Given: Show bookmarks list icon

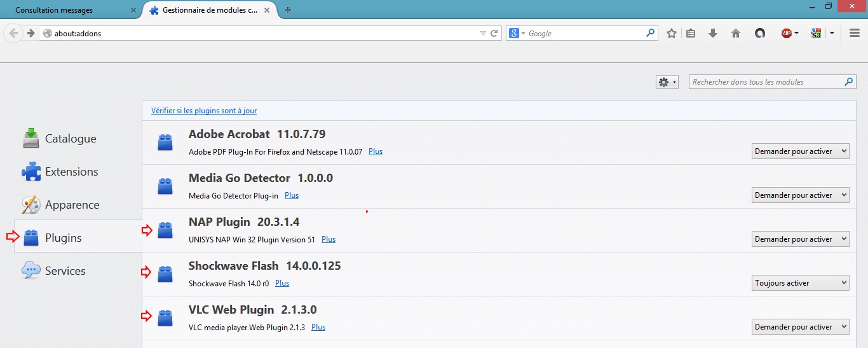Looking at the screenshot, I should 691,33.
